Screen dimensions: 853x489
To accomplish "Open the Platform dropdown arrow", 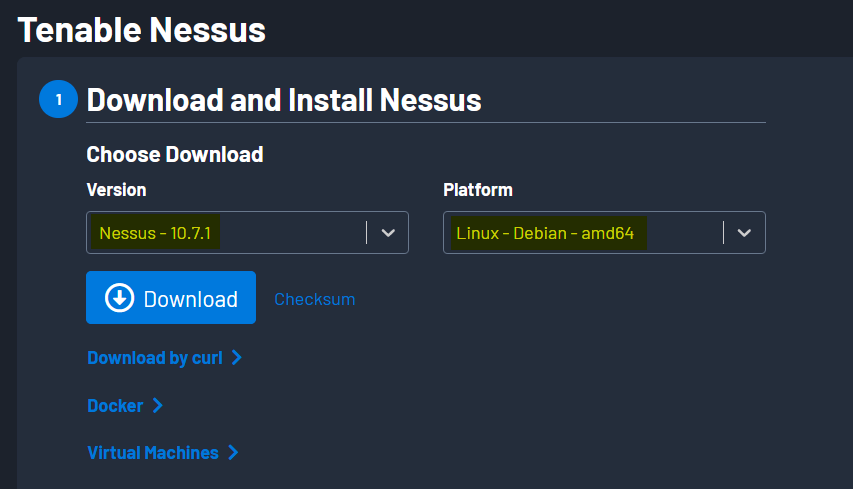I will (744, 233).
